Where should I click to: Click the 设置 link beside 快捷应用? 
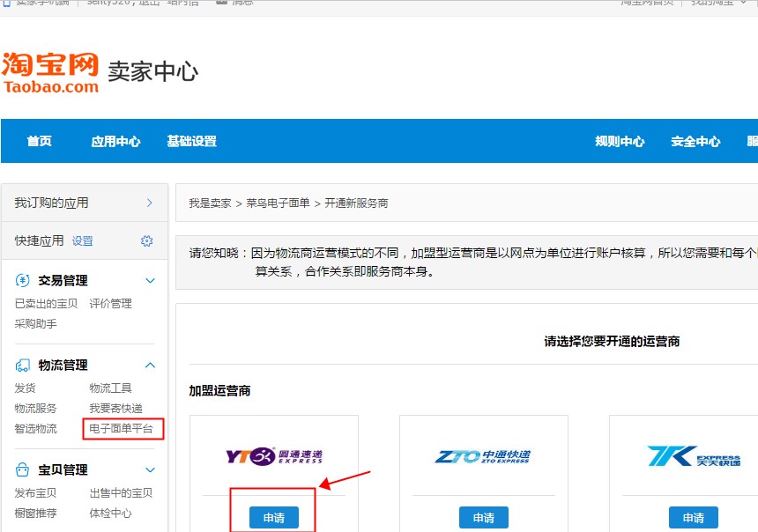coord(83,240)
